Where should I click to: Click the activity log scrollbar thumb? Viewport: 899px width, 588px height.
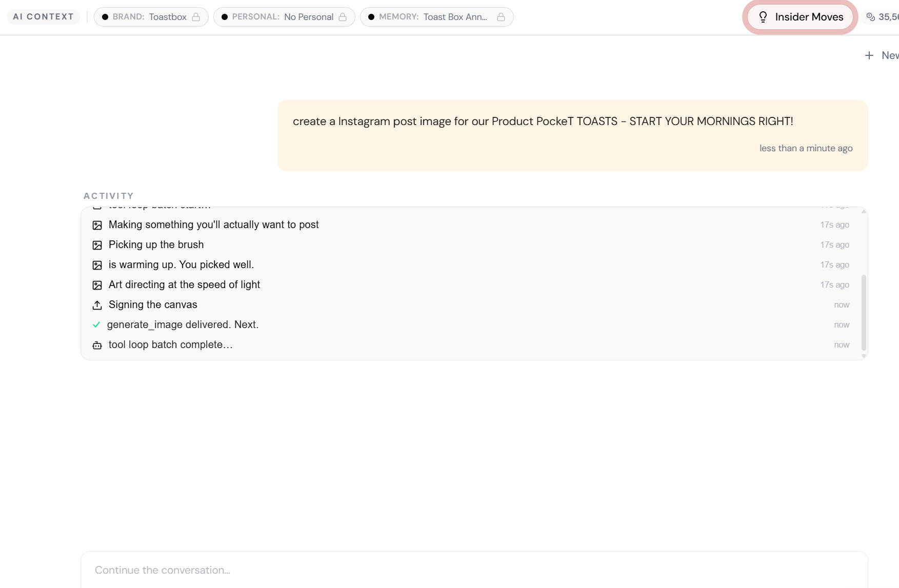pyautogui.click(x=864, y=312)
